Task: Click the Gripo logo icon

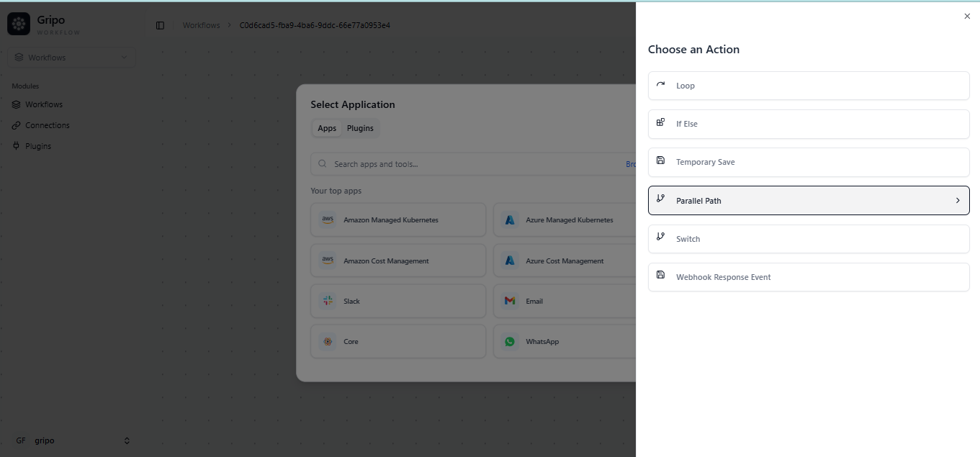Action: [19, 24]
